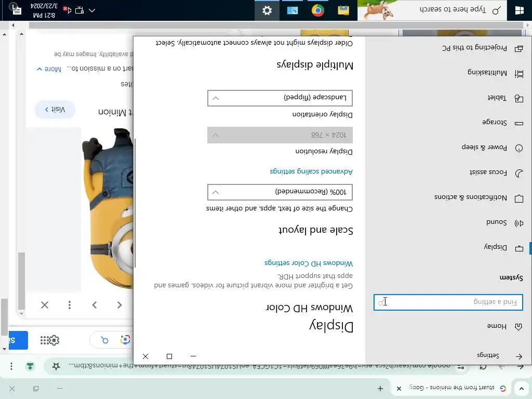Open a new Chrome tab with plus

point(380,389)
